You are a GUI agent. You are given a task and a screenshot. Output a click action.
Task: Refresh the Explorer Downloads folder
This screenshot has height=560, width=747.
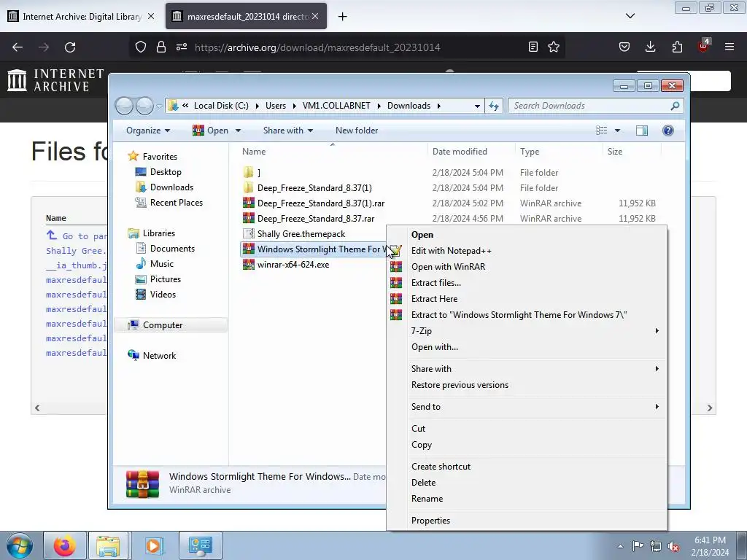point(494,106)
